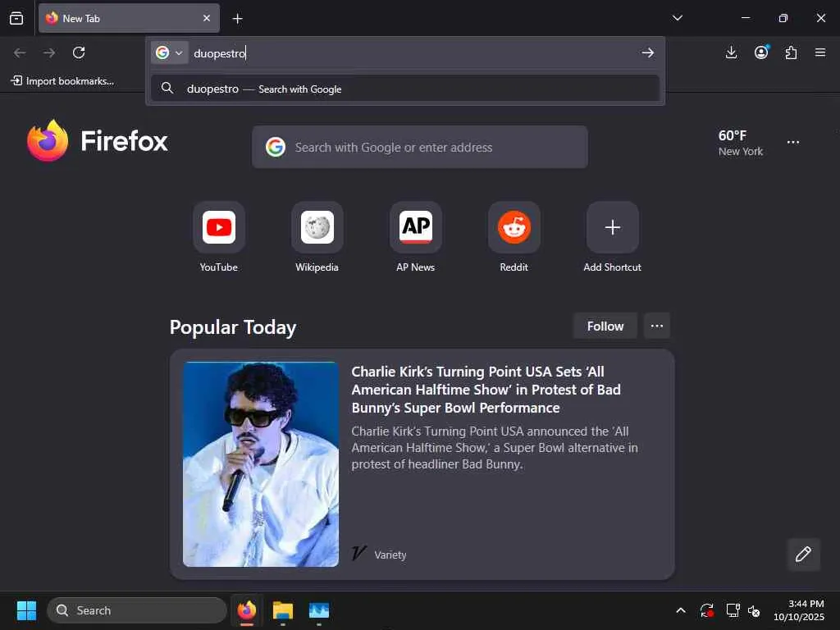Viewport: 840px width, 630px height.
Task: Click the network display tray icon
Action: (733, 610)
